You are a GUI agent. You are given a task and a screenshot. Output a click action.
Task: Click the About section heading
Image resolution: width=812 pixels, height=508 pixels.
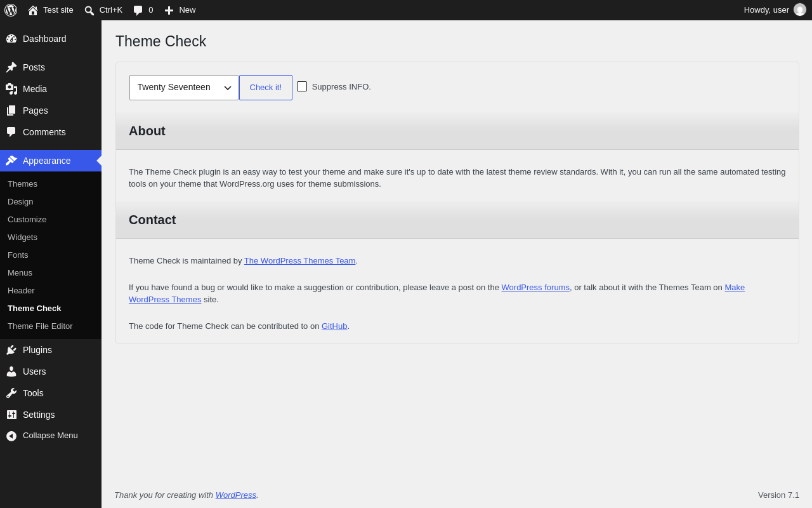147,131
